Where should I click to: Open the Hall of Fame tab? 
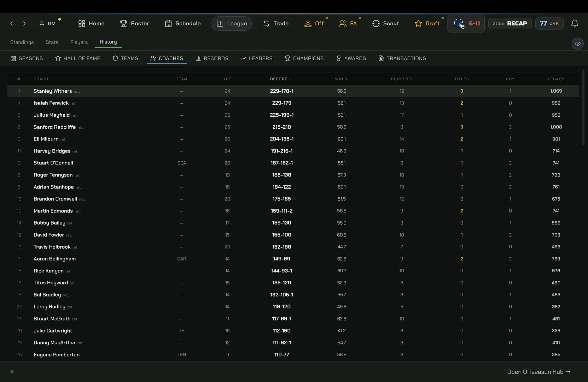coord(78,58)
